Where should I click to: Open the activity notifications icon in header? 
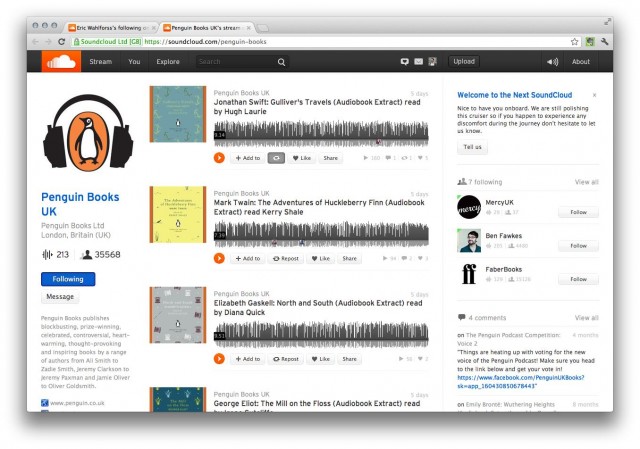[405, 62]
